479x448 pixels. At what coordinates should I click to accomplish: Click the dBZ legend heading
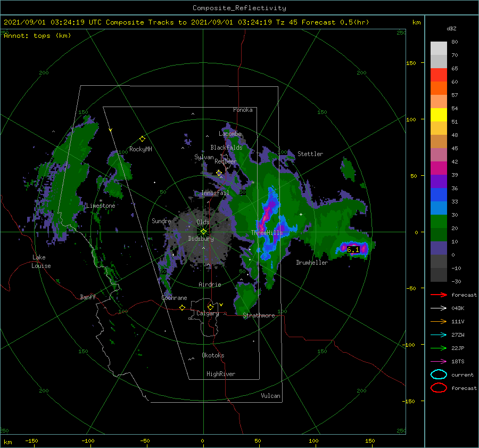451,28
